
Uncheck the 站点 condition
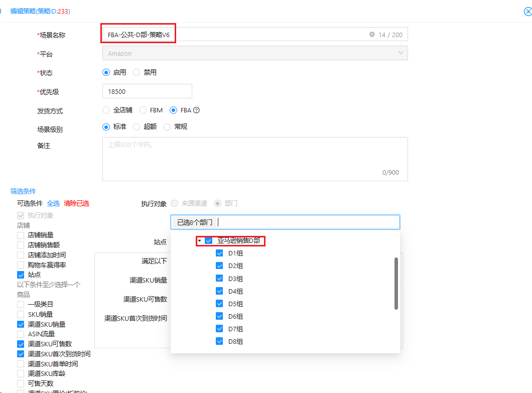pos(21,275)
